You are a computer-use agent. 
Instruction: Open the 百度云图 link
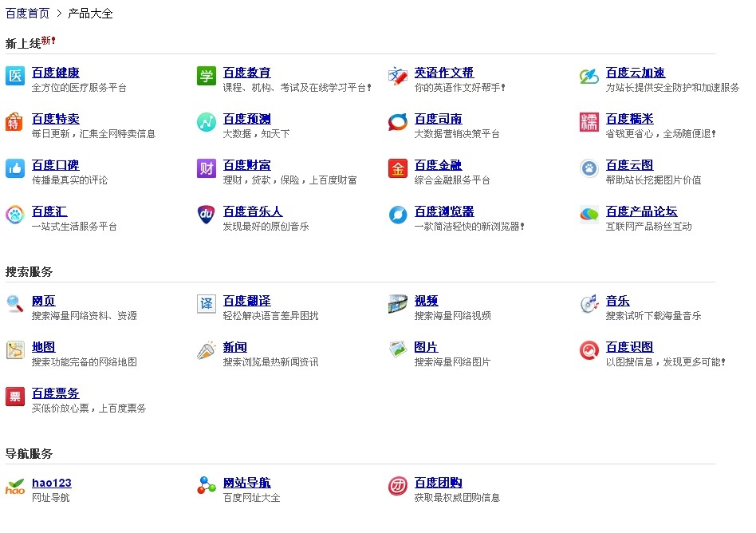point(630,165)
